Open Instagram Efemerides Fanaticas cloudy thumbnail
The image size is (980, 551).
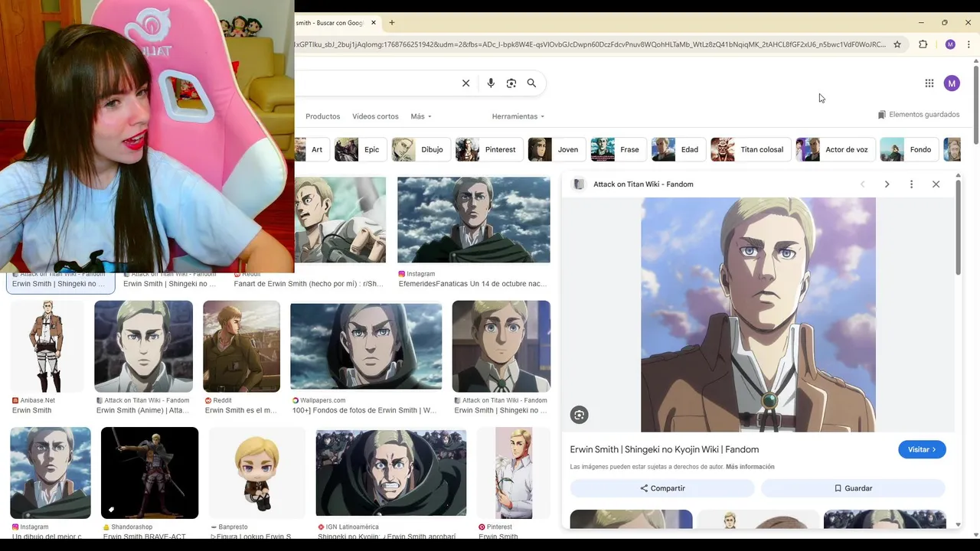click(x=473, y=220)
